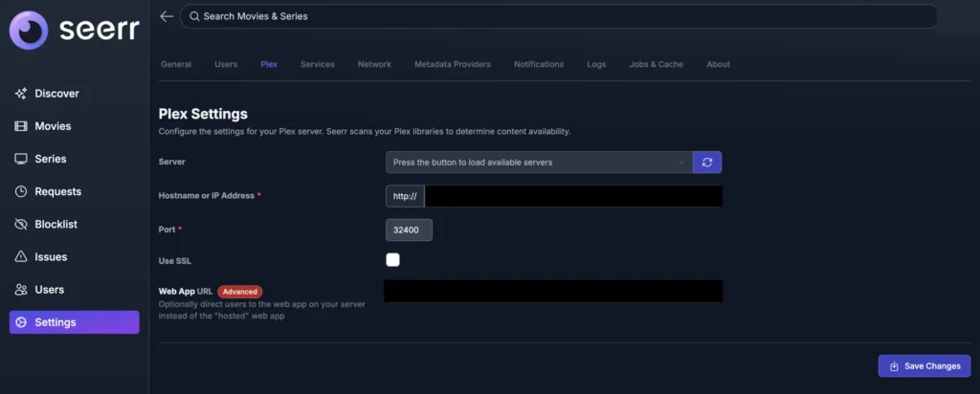Open Blocklist label in the sidebar
Image resolution: width=980 pixels, height=394 pixels.
coord(56,224)
